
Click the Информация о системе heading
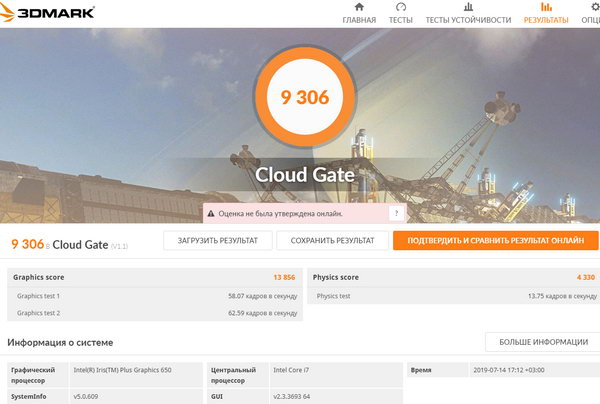click(60, 342)
